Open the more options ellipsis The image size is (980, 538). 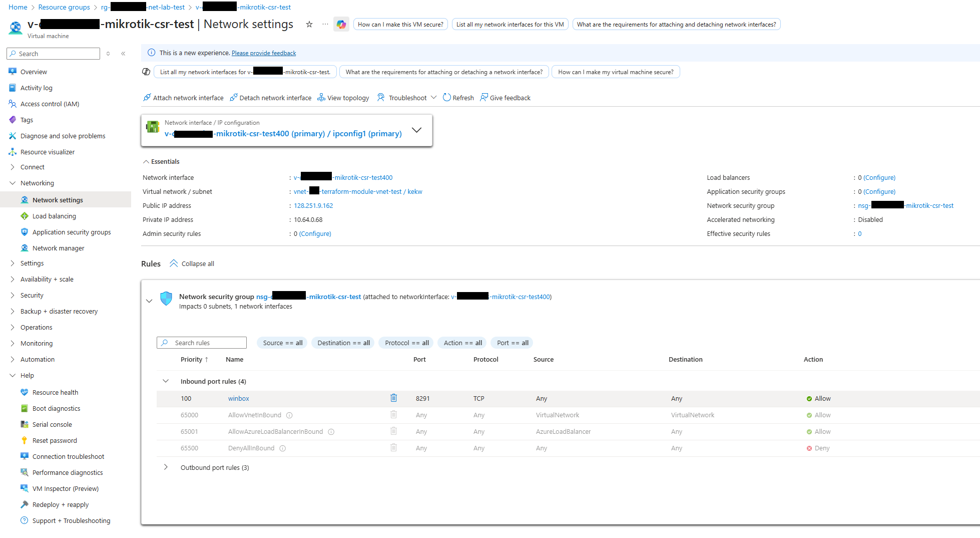tap(325, 24)
